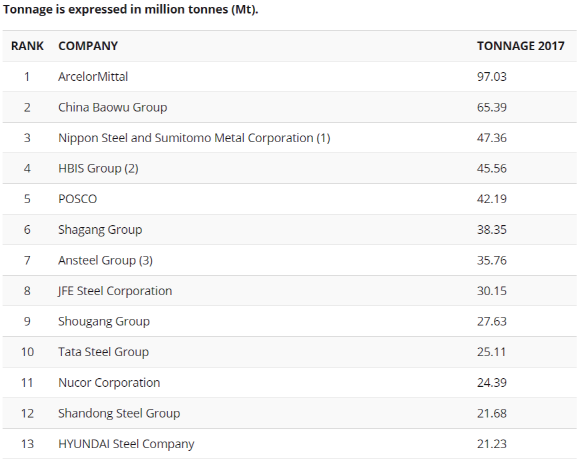Screen dimensions: 580x459
Task: Select tonnage value 35.76
Action: pos(492,260)
